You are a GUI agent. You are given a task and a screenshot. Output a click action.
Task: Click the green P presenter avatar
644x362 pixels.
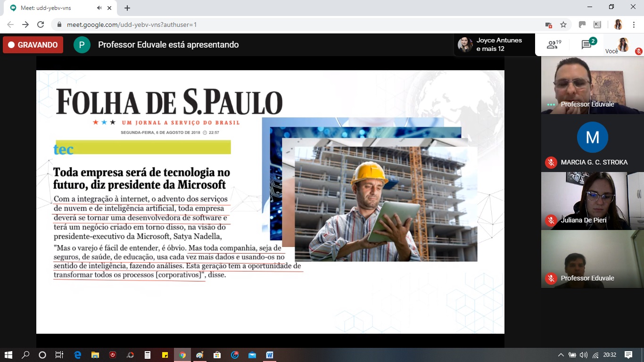click(82, 45)
